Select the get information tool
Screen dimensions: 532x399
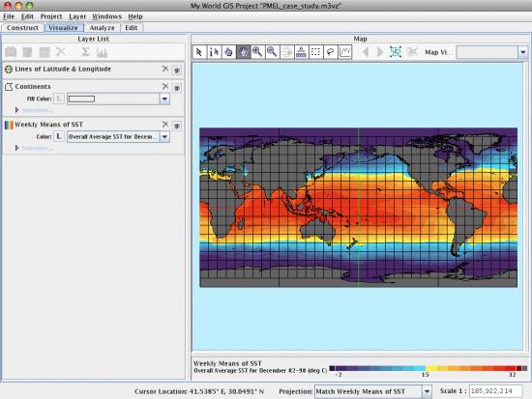[214, 52]
